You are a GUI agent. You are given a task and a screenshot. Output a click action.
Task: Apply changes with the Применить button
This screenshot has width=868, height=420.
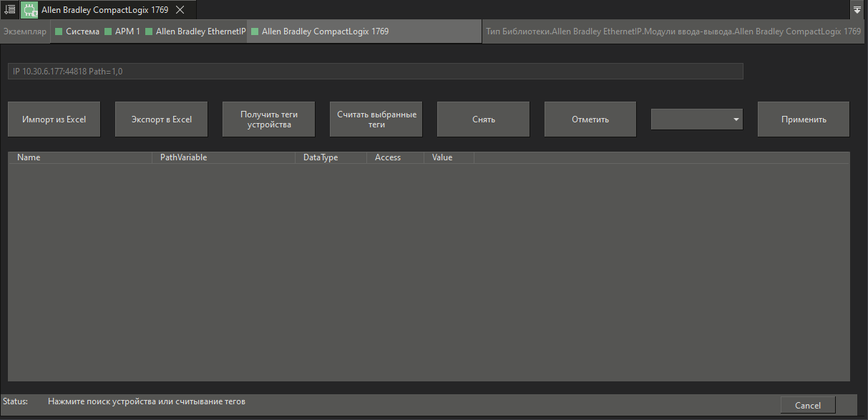[x=803, y=119]
